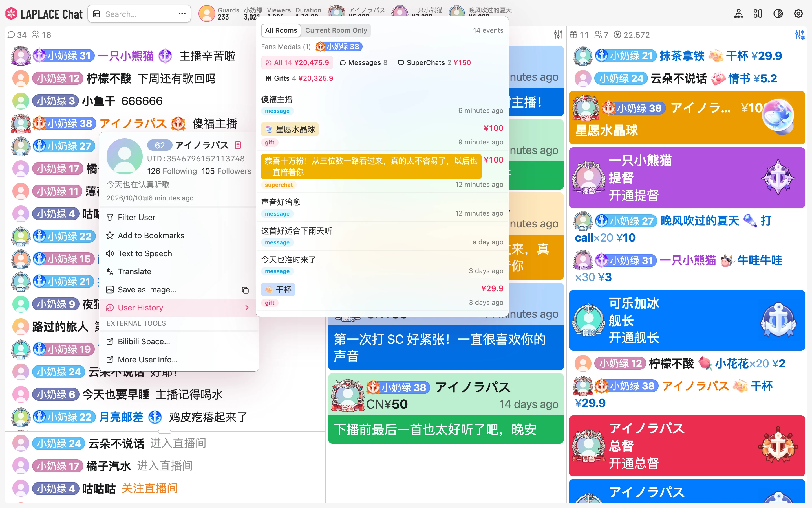Open the gift column filter sliders icon

800,34
